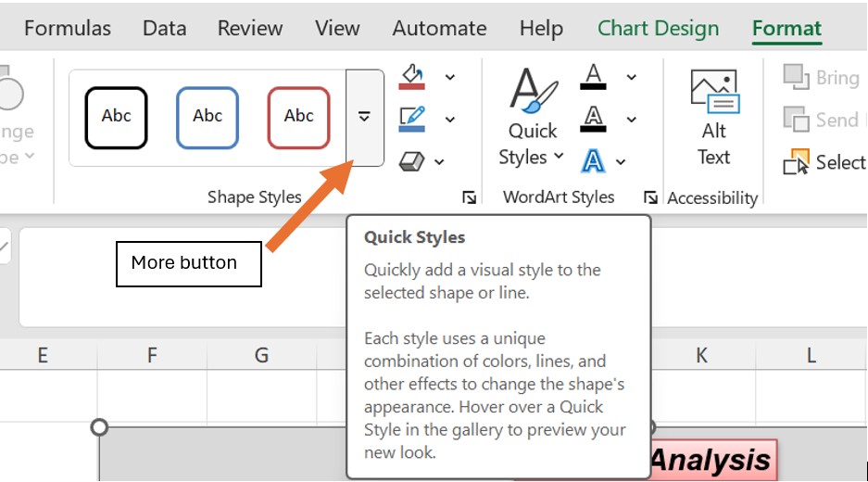Open Shape Styles dialog launcher
The image size is (868, 482).
[x=469, y=197]
